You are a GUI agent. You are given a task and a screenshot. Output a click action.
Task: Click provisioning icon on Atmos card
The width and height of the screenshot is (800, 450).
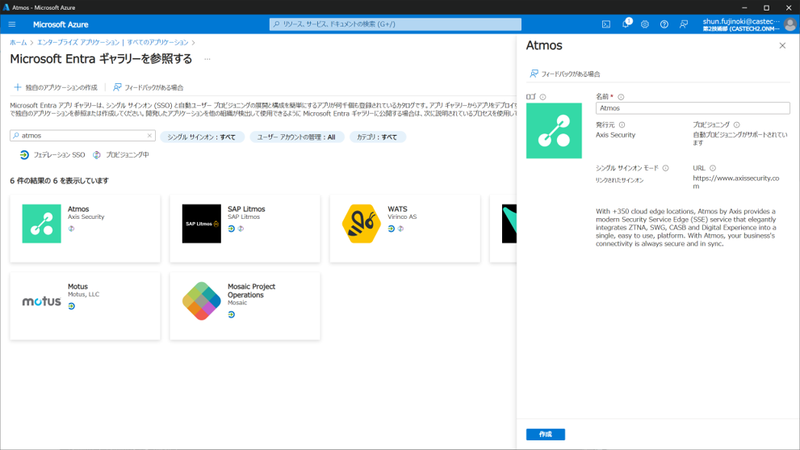click(x=71, y=229)
